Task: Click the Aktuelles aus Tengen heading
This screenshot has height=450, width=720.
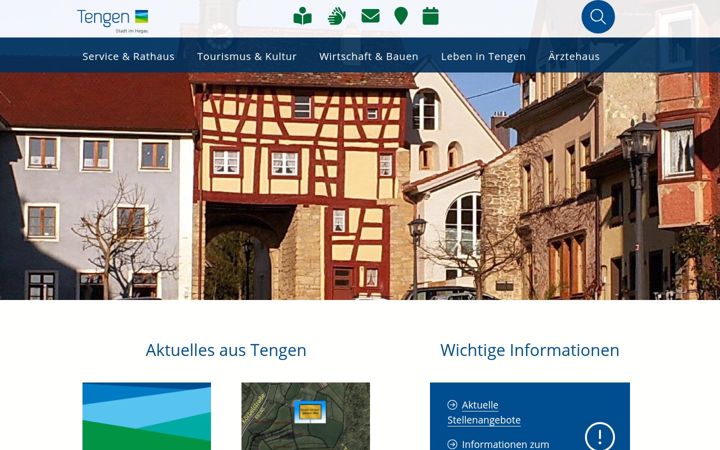Action: point(226,350)
